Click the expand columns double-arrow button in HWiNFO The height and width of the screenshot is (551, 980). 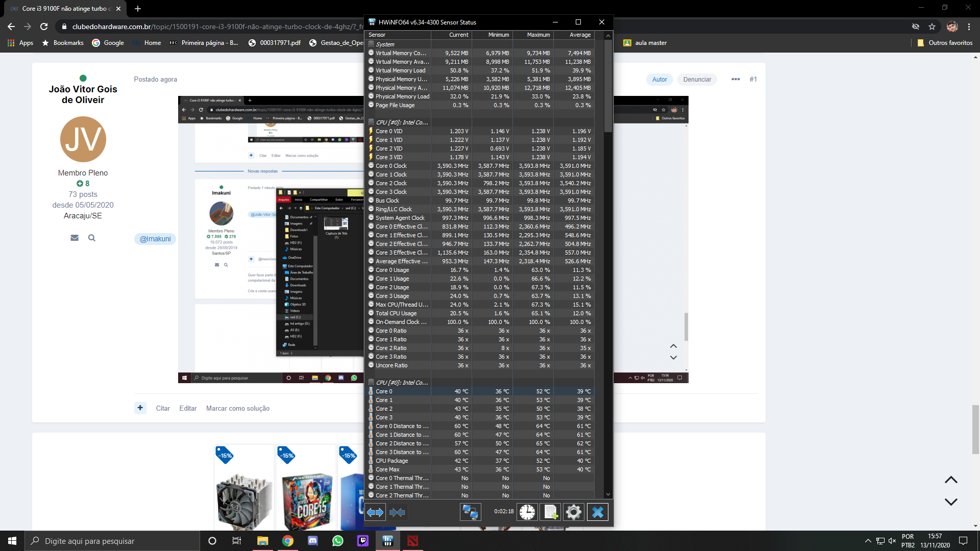(x=375, y=512)
